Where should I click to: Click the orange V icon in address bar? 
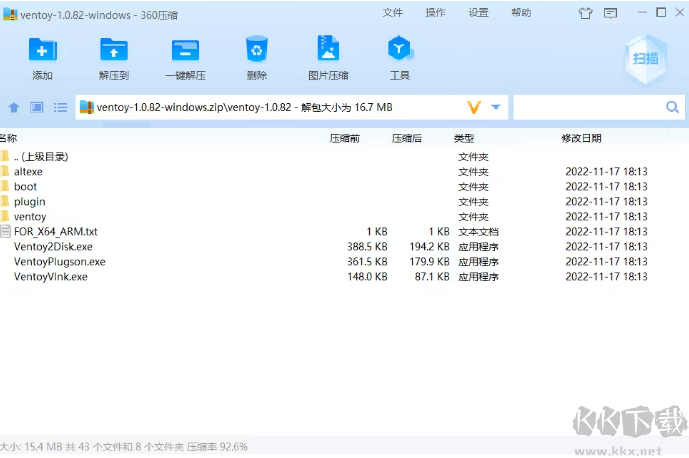(474, 107)
